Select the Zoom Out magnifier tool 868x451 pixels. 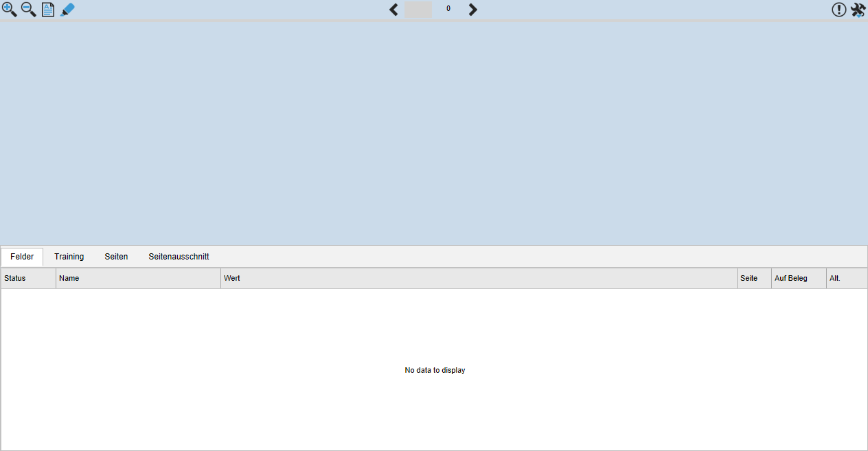[x=28, y=10]
